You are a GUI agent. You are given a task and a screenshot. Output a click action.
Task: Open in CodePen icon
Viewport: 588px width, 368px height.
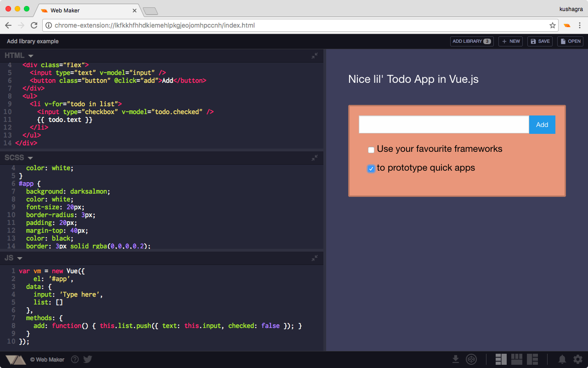[x=471, y=359]
